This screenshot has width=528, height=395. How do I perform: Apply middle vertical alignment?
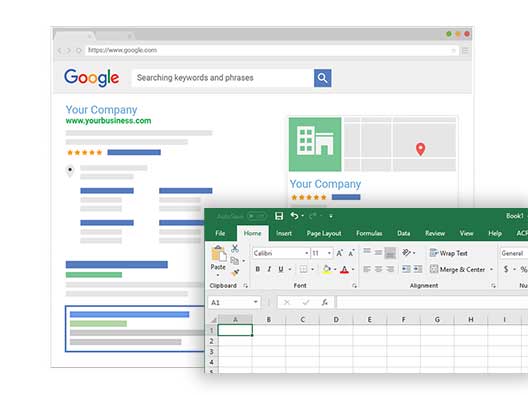pyautogui.click(x=378, y=253)
